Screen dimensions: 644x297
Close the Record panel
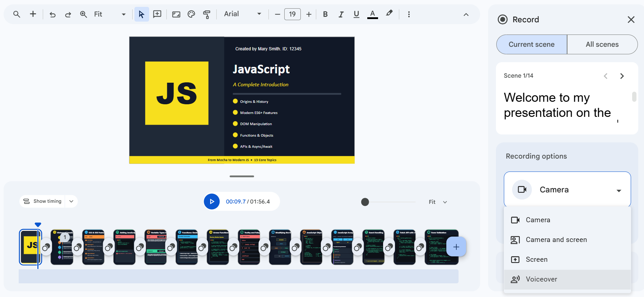pos(631,19)
